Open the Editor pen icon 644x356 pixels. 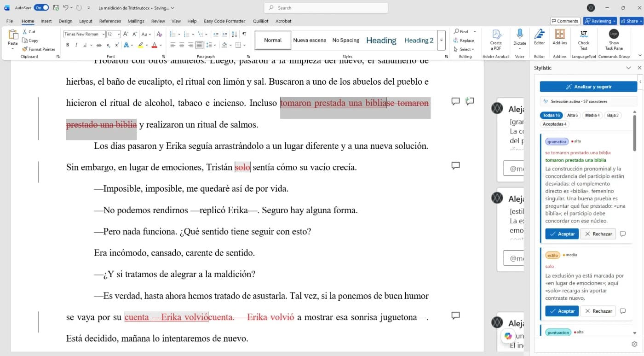(539, 34)
